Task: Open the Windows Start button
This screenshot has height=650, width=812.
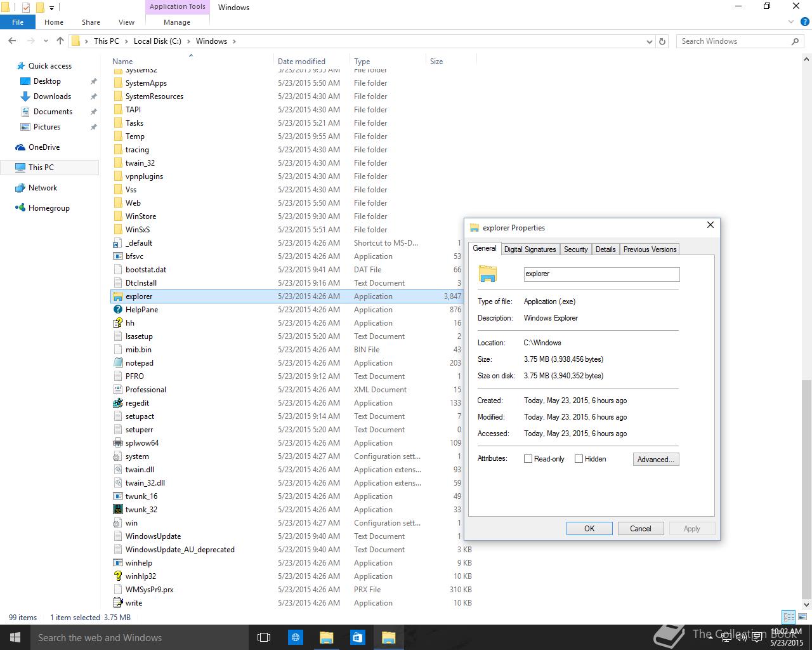Action: pyautogui.click(x=15, y=637)
